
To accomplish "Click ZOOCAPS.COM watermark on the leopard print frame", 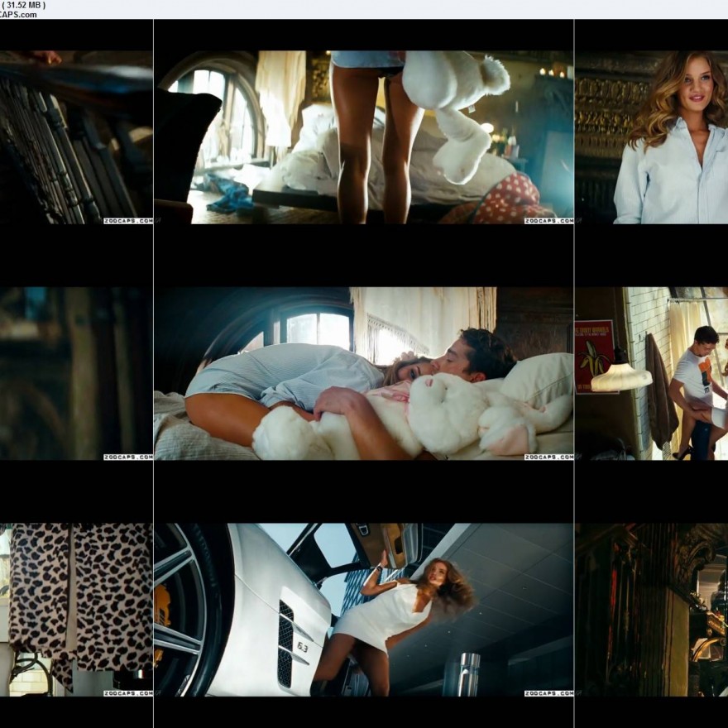I will coord(127,693).
